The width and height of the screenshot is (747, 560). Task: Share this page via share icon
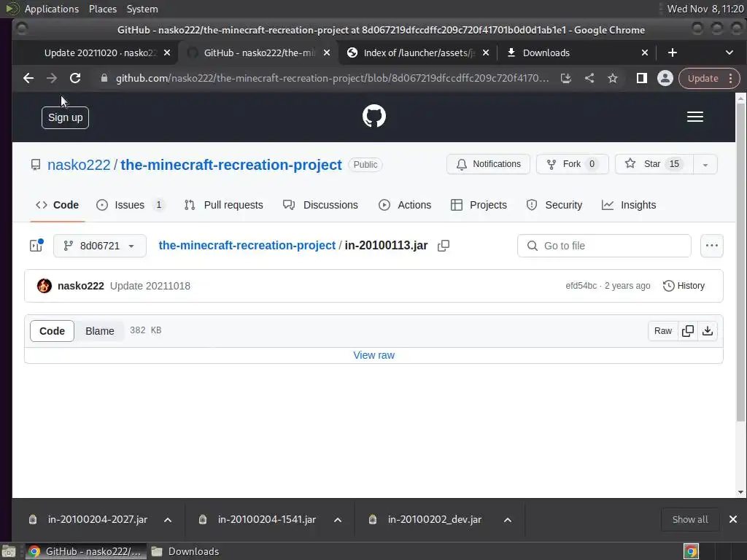tap(589, 78)
